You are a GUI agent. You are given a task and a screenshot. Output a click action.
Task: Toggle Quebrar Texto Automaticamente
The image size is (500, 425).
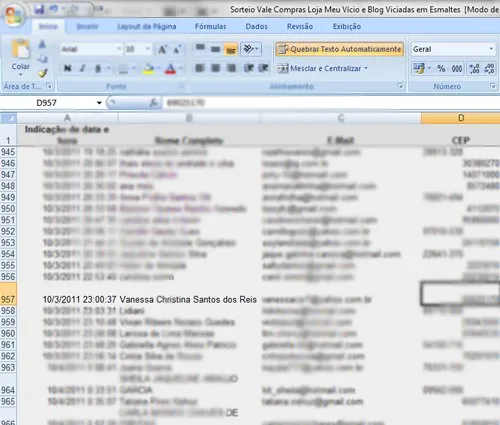point(339,49)
